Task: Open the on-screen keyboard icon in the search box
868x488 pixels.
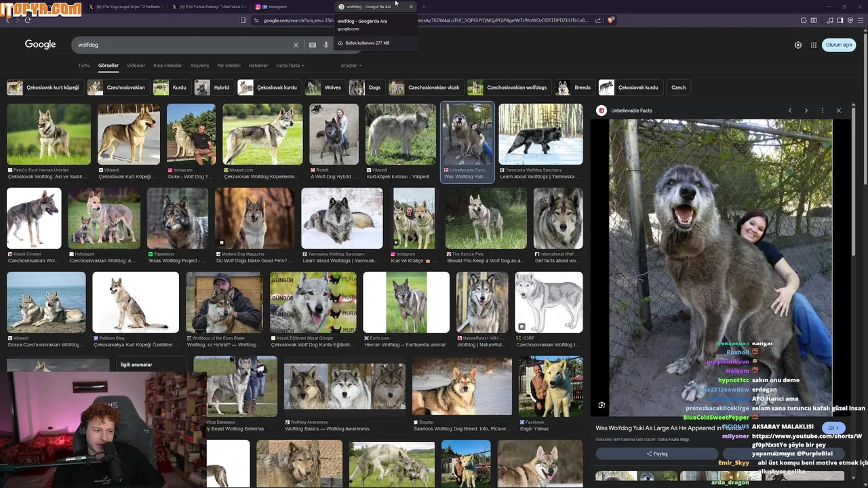Action: click(313, 45)
